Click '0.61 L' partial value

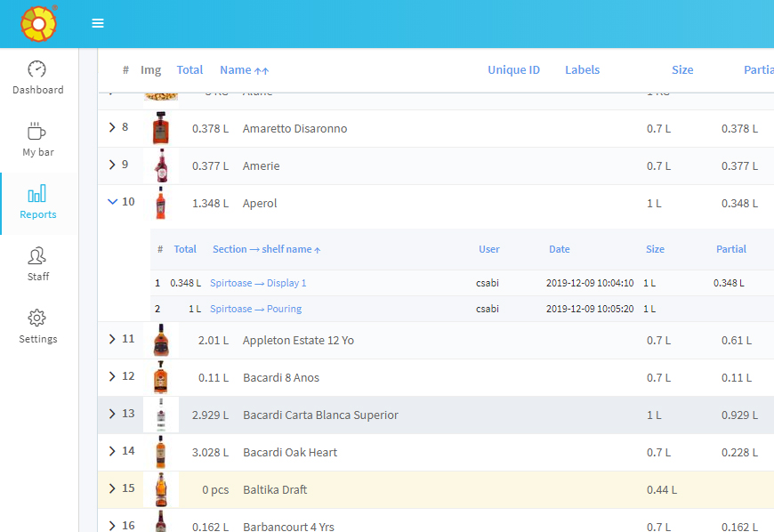coord(737,341)
